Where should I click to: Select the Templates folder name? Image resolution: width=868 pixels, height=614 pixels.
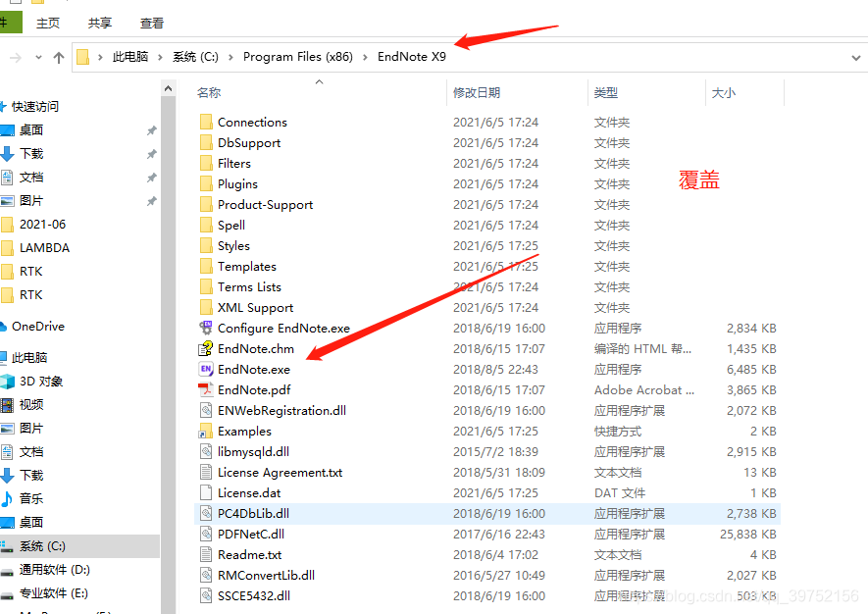pyautogui.click(x=247, y=267)
